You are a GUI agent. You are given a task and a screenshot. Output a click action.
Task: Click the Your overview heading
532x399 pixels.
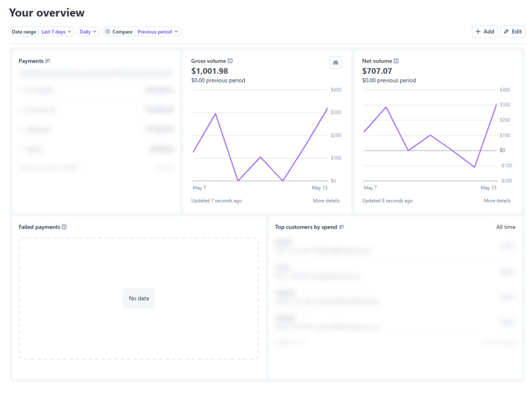point(47,13)
